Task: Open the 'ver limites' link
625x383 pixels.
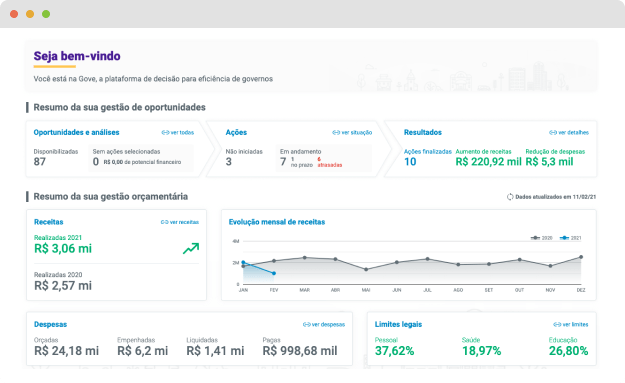Action: 571,325
